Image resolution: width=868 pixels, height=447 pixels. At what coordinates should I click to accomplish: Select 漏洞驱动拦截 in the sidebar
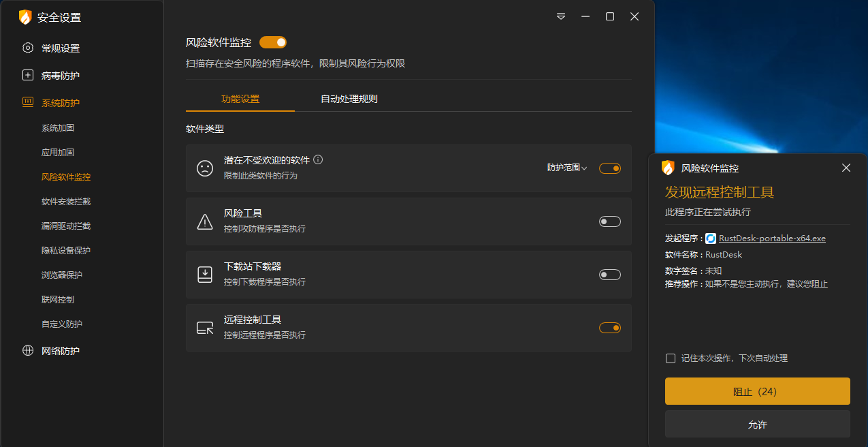click(x=66, y=226)
